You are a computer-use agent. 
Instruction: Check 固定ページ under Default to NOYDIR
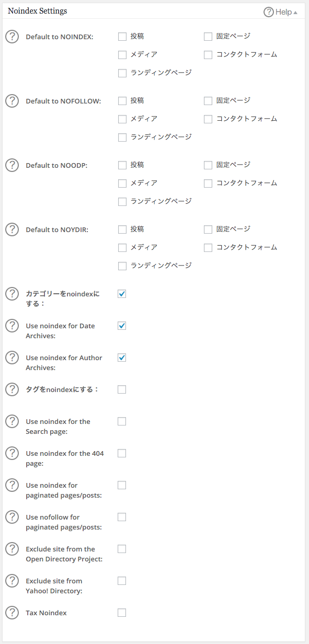coord(208,229)
